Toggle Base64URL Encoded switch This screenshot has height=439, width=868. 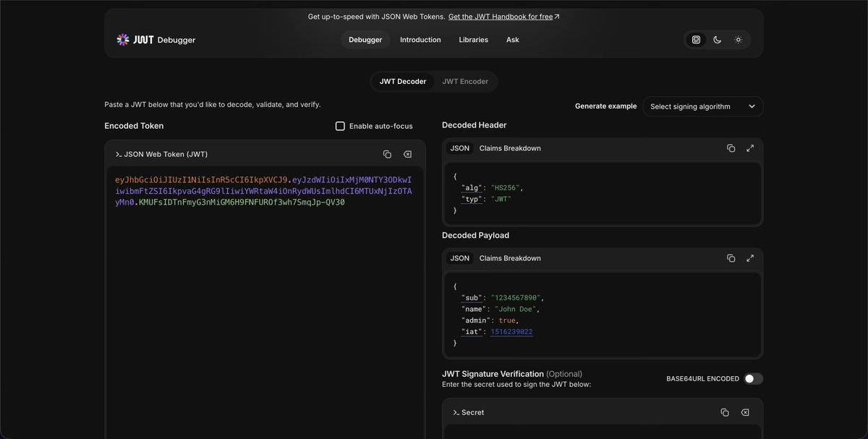pyautogui.click(x=754, y=378)
